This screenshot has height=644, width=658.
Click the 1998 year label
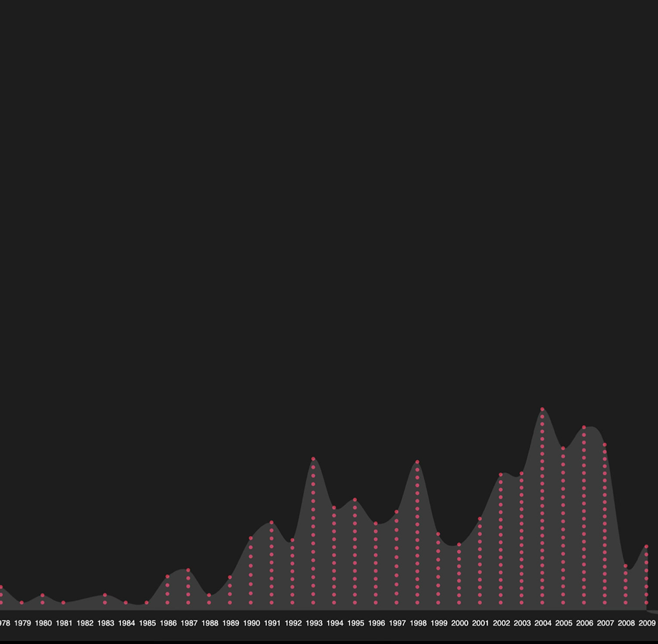tap(418, 623)
